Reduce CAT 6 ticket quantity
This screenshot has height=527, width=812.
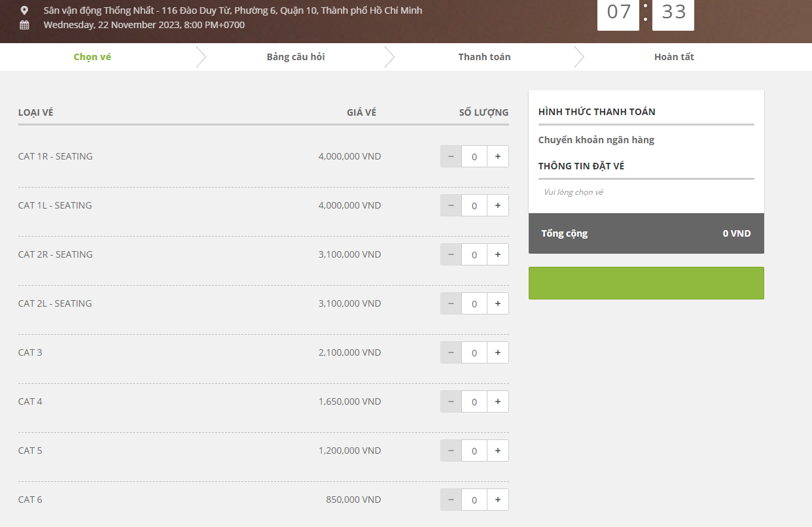(x=451, y=500)
